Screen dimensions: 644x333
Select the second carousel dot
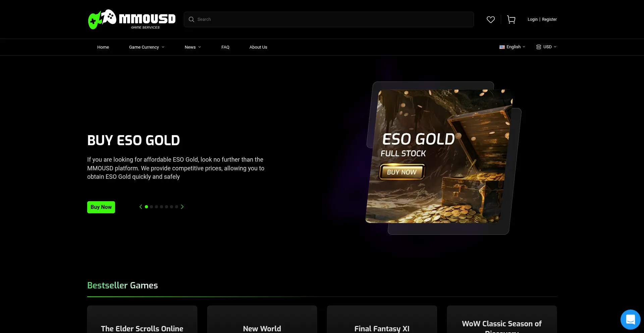(x=152, y=207)
